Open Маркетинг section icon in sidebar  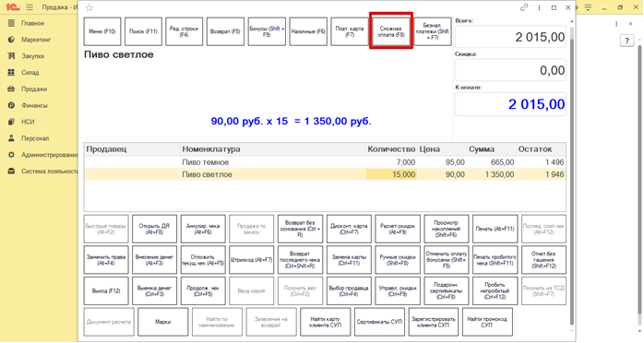(x=11, y=40)
